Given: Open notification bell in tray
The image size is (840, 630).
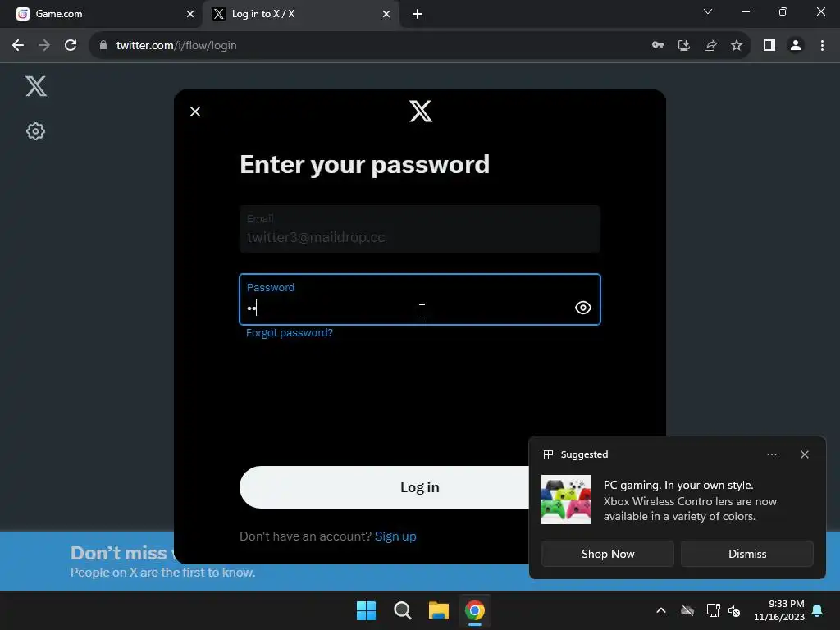Looking at the screenshot, I should pos(818,610).
